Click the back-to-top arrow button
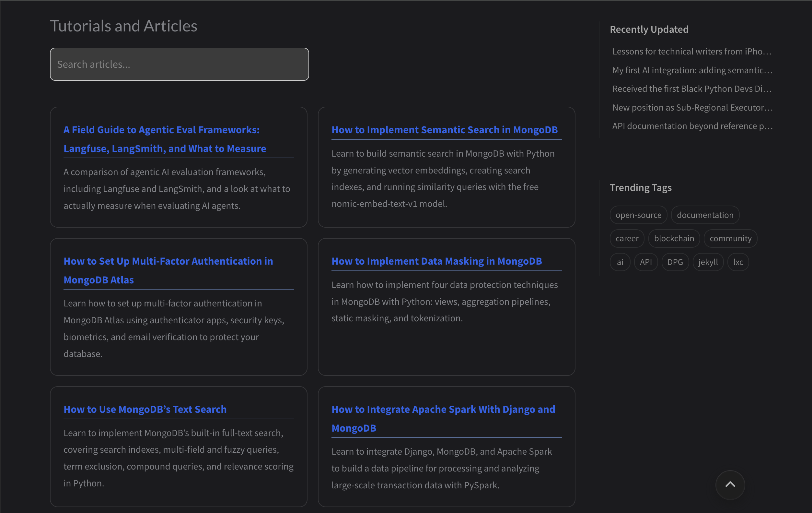812x513 pixels. [730, 485]
